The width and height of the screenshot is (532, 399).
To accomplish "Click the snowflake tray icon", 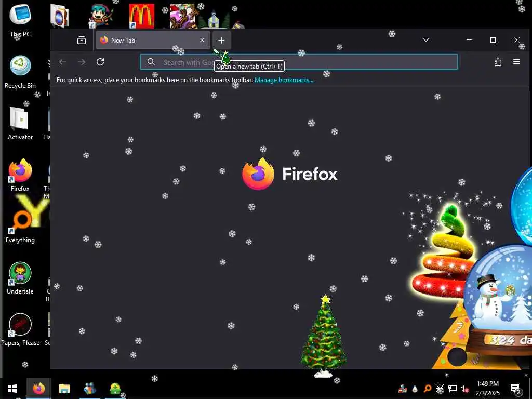I will 440,389.
